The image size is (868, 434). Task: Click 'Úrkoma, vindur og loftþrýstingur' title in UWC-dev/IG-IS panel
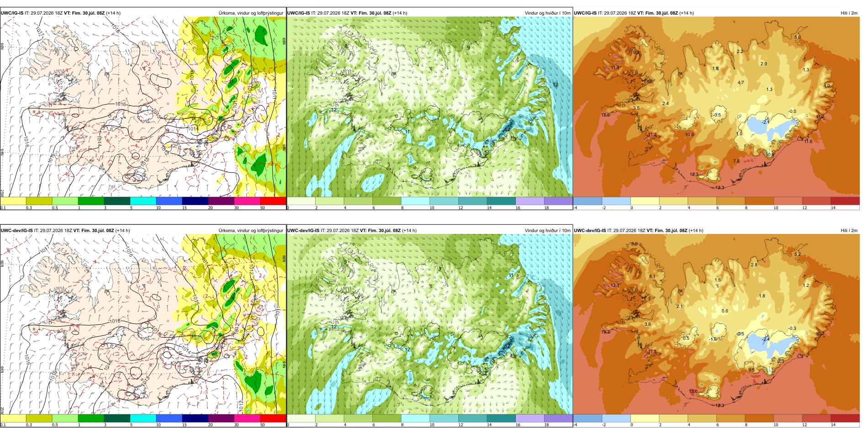251,231
